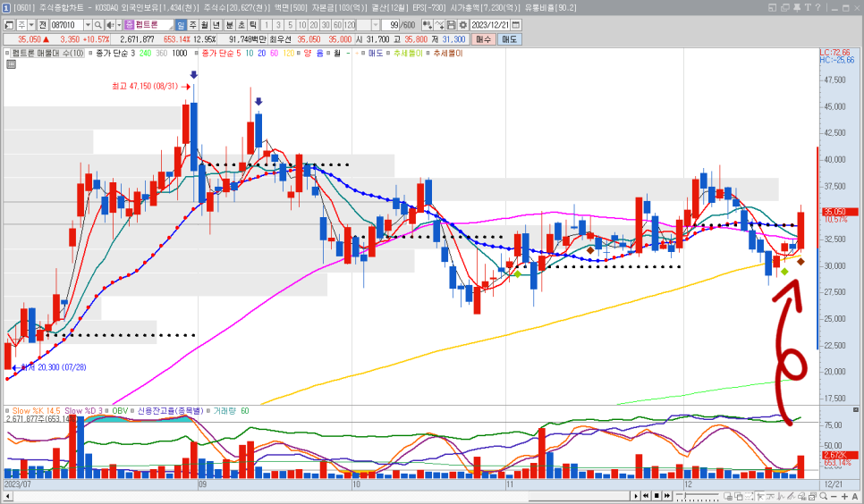Select tick (틱) chart period
The image size is (864, 504).
(252, 25)
